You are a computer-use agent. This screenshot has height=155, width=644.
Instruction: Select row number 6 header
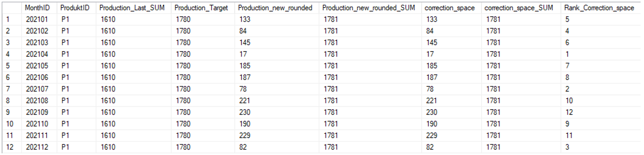(x=11, y=77)
